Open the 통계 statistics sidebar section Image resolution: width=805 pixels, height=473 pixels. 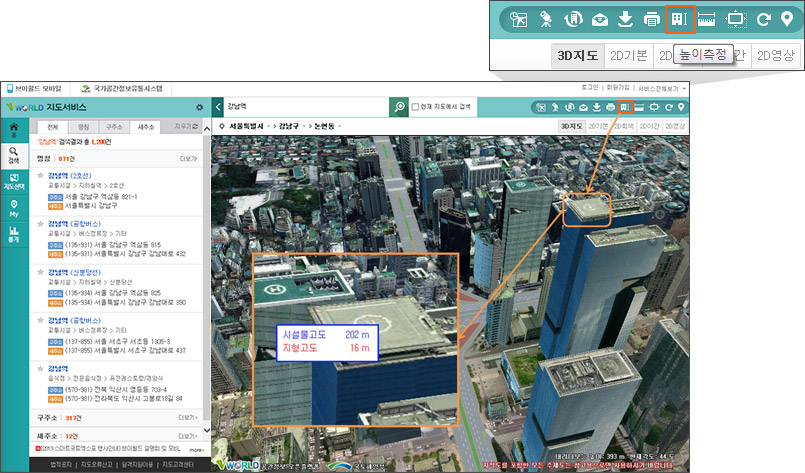(14, 235)
